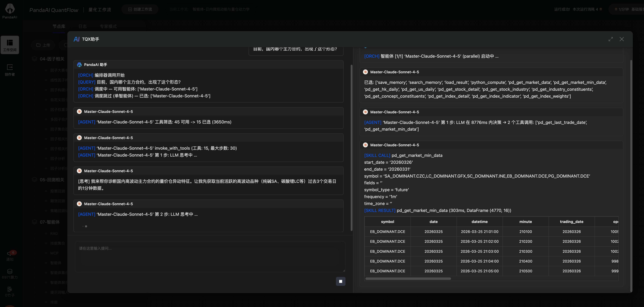Click the create workflow button
This screenshot has width=644, height=307.
pos(140,9)
